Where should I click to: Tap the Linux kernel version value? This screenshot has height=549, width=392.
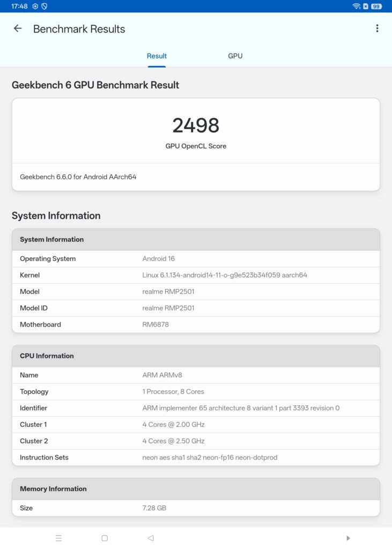(225, 275)
